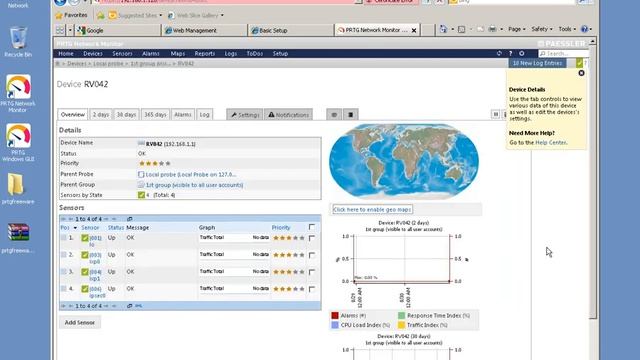Image resolution: width=640 pixels, height=360 pixels.
Task: Open the Help Center link
Action: [x=551, y=142]
